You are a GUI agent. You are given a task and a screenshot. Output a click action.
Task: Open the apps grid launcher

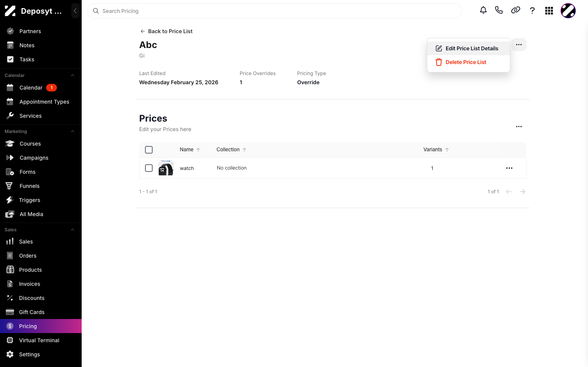[549, 11]
